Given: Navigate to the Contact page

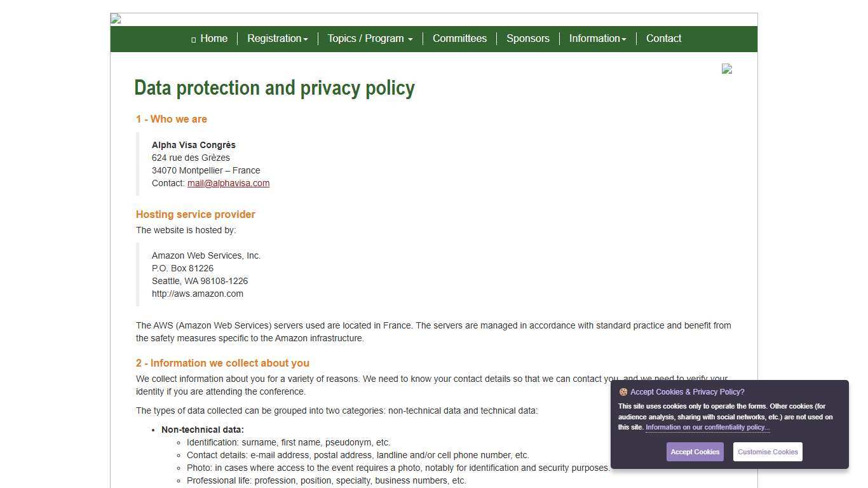Looking at the screenshot, I should click(663, 39).
